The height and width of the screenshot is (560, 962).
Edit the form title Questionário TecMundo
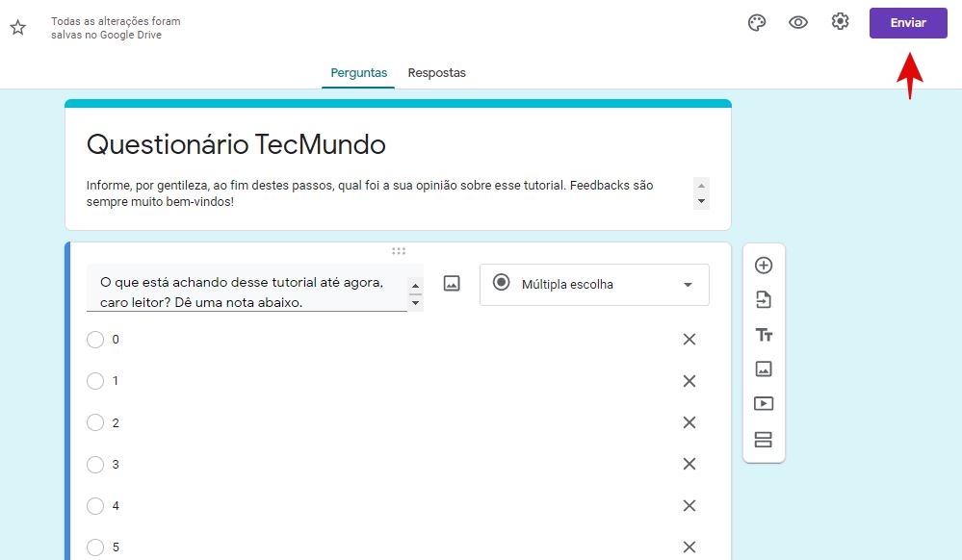click(x=236, y=144)
